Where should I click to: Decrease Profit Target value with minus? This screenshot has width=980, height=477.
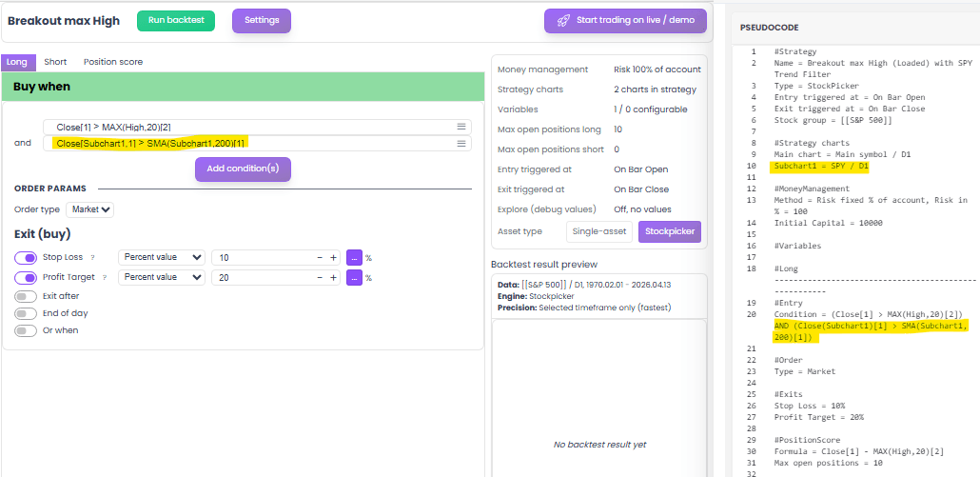tap(320, 277)
